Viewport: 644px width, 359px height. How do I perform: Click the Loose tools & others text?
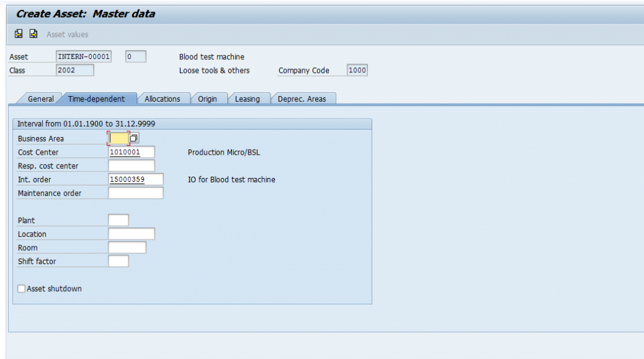pyautogui.click(x=214, y=70)
